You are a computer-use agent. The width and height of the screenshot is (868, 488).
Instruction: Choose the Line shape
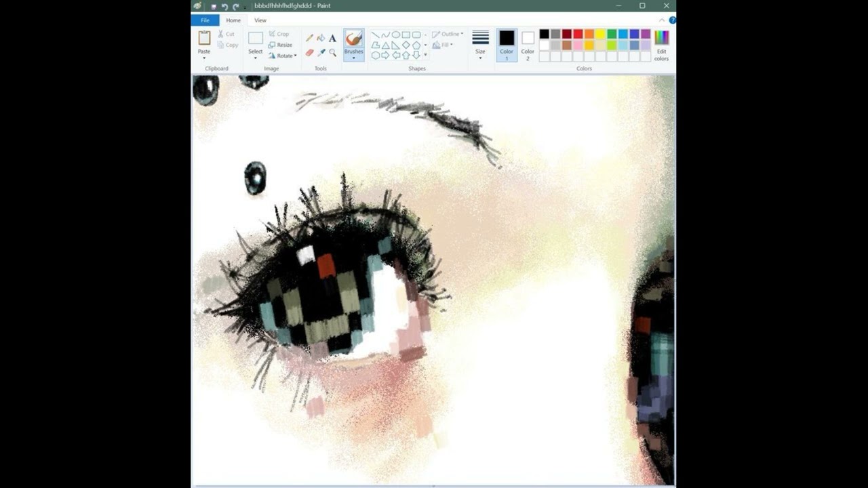point(375,35)
